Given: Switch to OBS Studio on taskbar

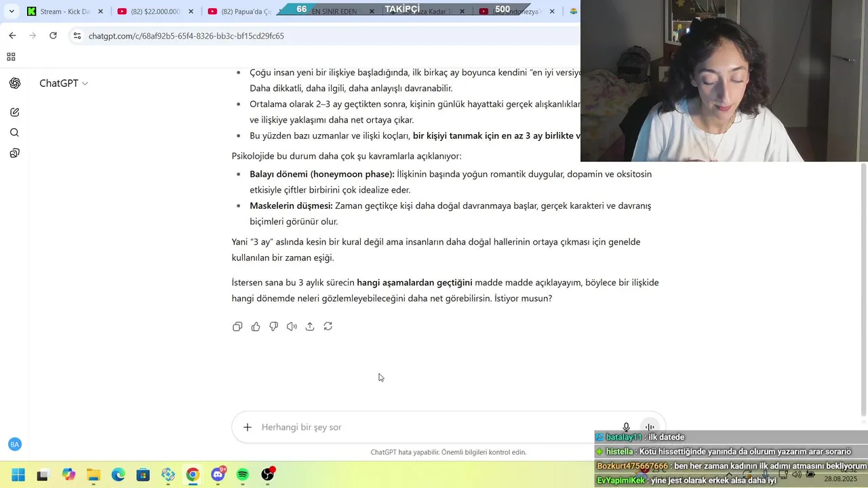Looking at the screenshot, I should (x=268, y=474).
